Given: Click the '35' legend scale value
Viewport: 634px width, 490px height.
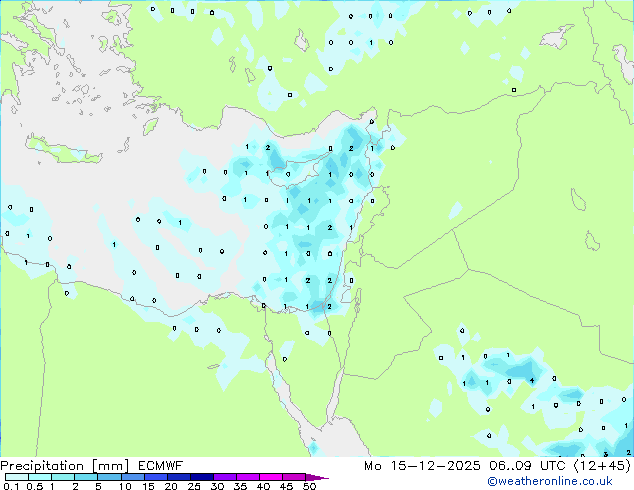Looking at the screenshot, I should [x=240, y=486].
